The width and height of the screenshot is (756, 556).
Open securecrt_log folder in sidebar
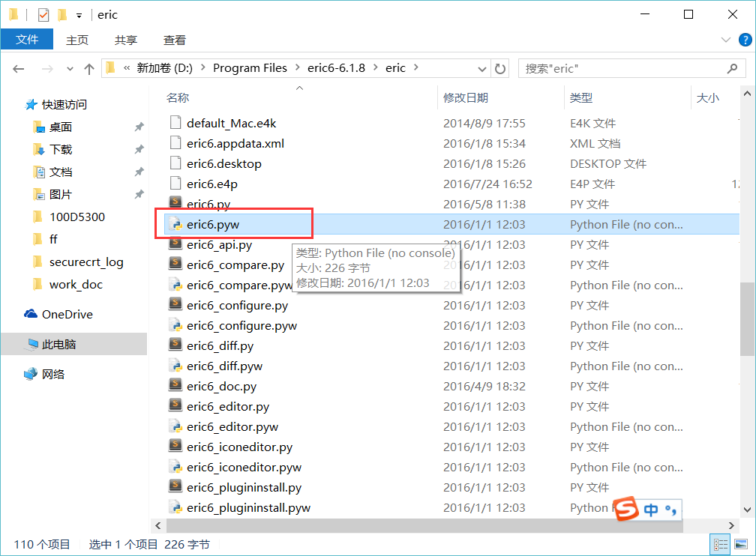point(86,262)
